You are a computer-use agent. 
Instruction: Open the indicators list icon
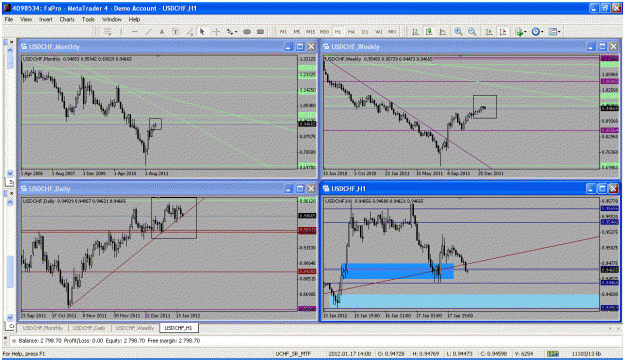click(519, 32)
